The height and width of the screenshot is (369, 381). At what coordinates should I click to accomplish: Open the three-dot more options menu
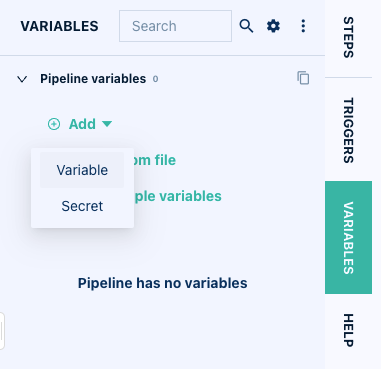(x=303, y=26)
